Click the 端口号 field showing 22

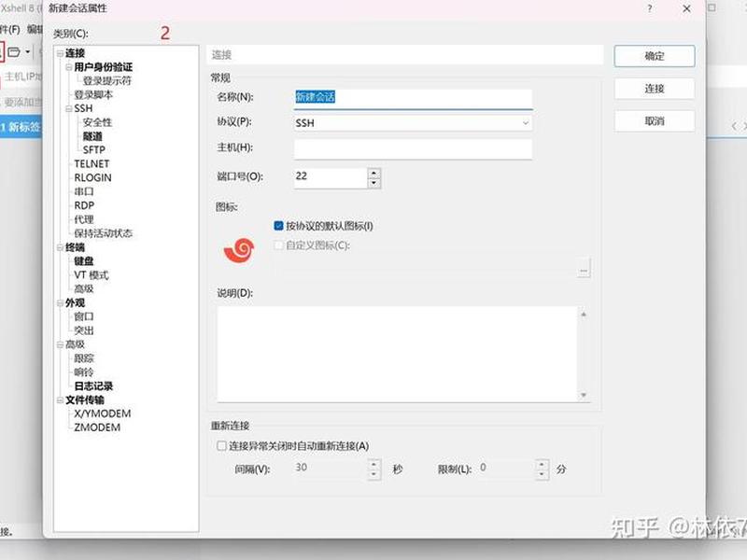coord(331,176)
